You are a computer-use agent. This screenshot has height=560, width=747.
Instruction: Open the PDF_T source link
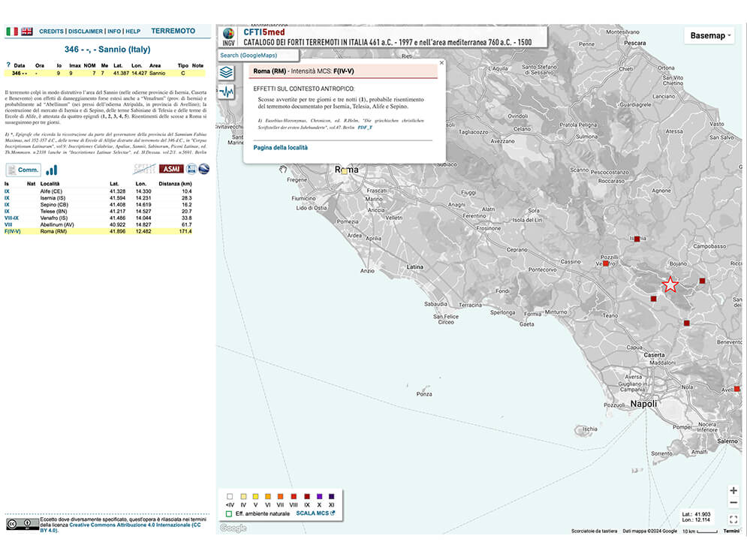[364, 128]
